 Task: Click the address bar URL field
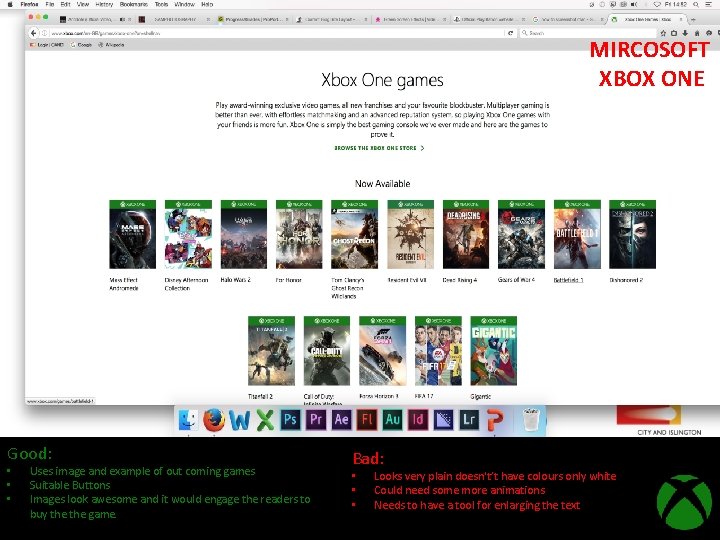pos(276,33)
